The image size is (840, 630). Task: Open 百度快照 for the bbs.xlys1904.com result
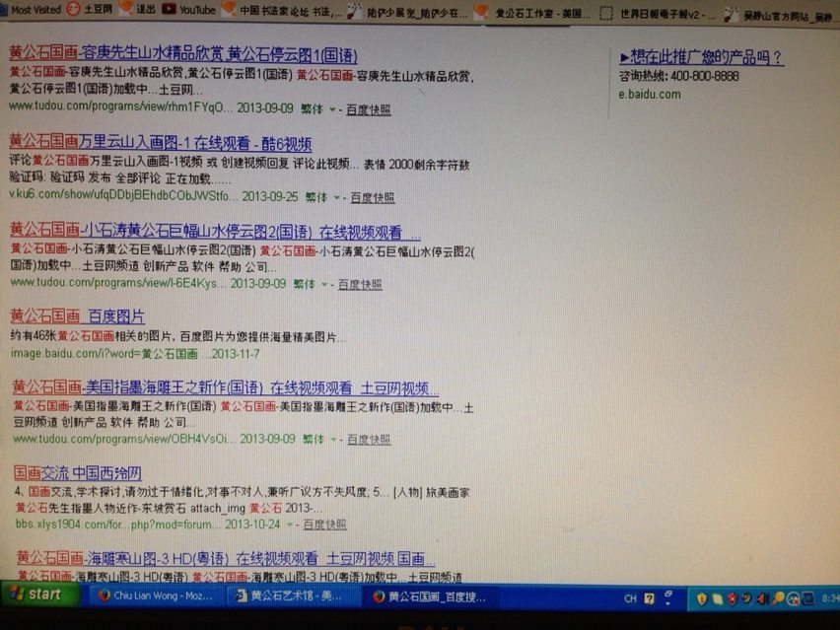[x=324, y=525]
